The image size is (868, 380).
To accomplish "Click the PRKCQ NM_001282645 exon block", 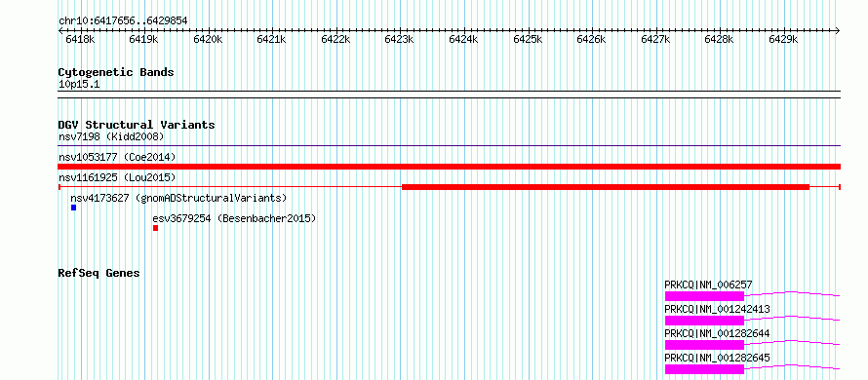I will click(x=704, y=369).
